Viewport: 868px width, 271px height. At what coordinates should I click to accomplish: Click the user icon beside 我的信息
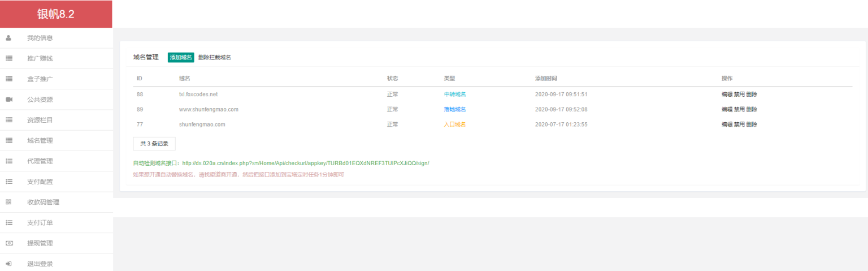click(x=8, y=38)
